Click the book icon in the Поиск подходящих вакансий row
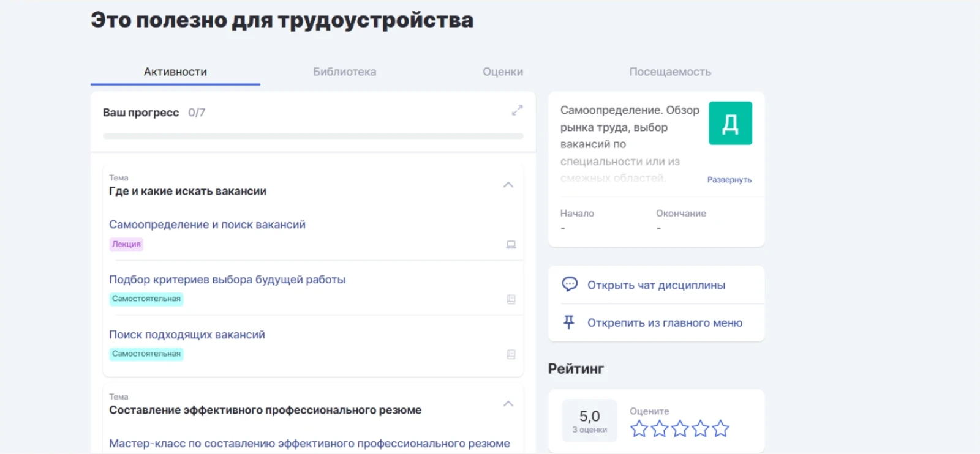Image resolution: width=980 pixels, height=454 pixels. click(x=511, y=354)
